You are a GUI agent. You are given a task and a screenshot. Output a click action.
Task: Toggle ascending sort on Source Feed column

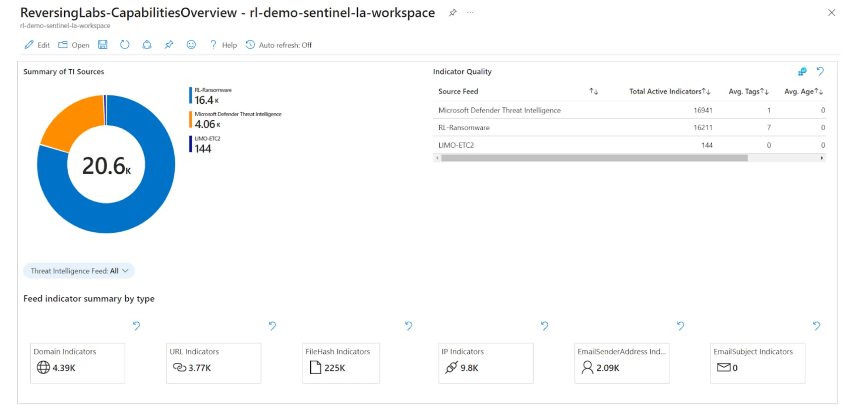[594, 91]
